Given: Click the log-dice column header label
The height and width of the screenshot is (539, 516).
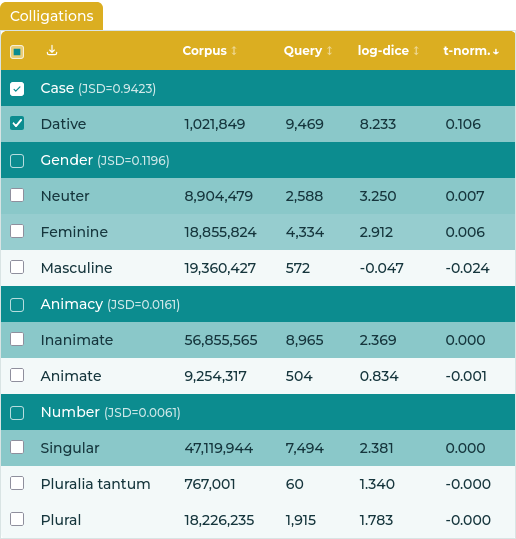Looking at the screenshot, I should pyautogui.click(x=383, y=51).
